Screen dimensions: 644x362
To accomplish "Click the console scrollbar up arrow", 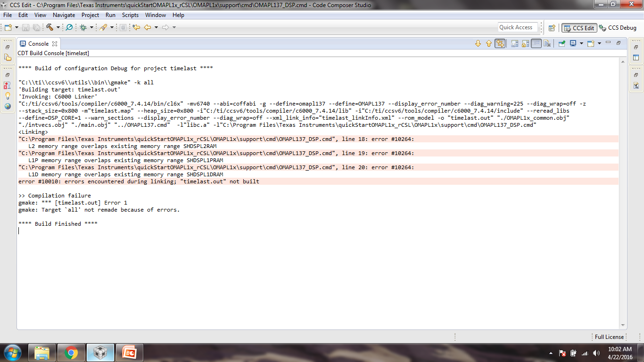I will click(x=623, y=62).
